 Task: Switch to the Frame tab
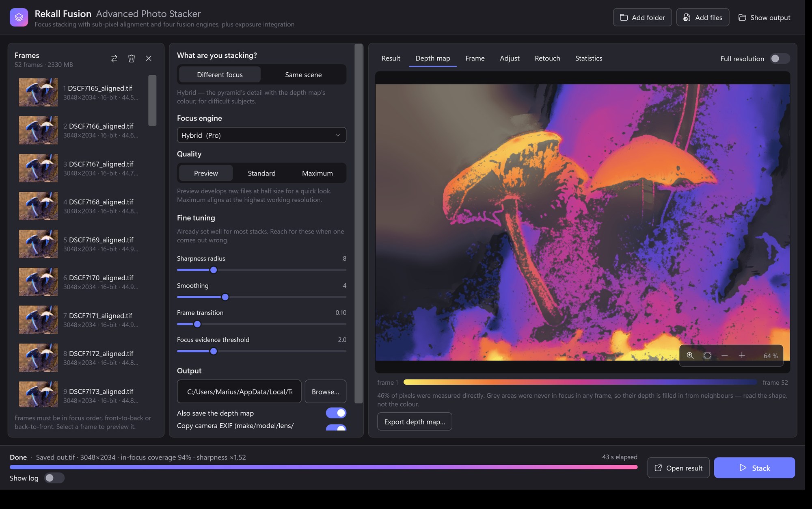[x=475, y=58]
